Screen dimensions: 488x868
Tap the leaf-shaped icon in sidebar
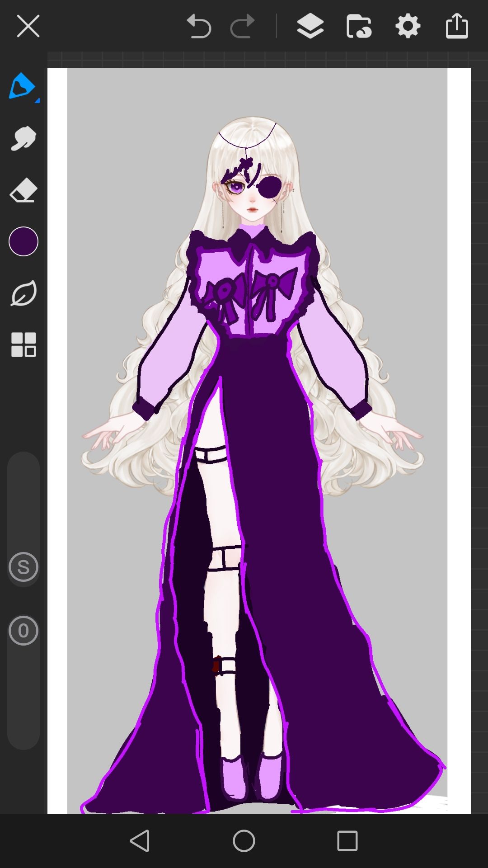point(23,293)
